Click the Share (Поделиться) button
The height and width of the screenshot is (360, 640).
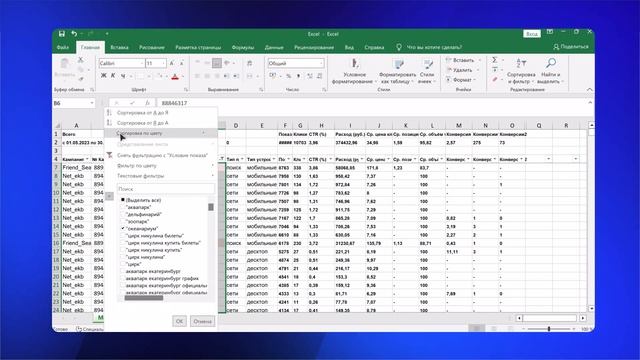pyautogui.click(x=571, y=47)
